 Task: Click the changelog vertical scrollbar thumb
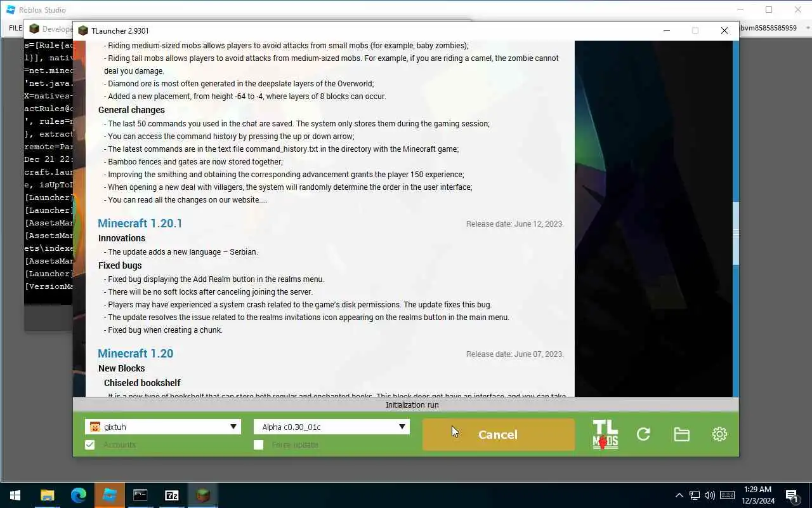tap(736, 234)
